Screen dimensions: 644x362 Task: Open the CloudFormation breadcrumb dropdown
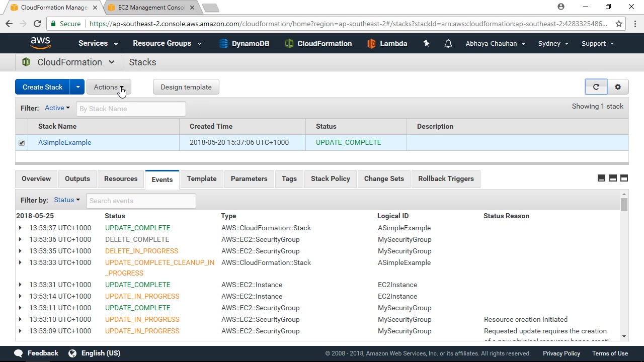(112, 62)
